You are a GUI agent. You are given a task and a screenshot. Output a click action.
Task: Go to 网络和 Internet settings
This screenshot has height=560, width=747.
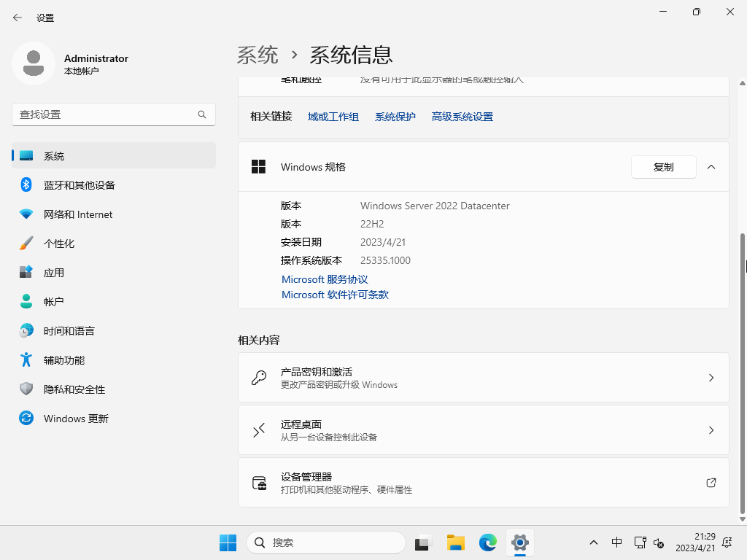coord(114,214)
